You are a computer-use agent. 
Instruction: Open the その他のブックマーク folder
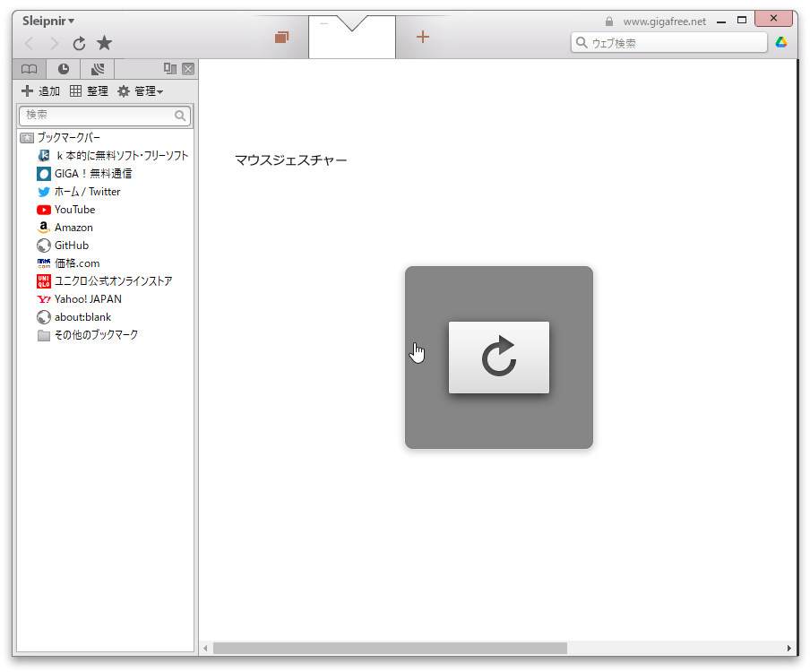tap(87, 335)
